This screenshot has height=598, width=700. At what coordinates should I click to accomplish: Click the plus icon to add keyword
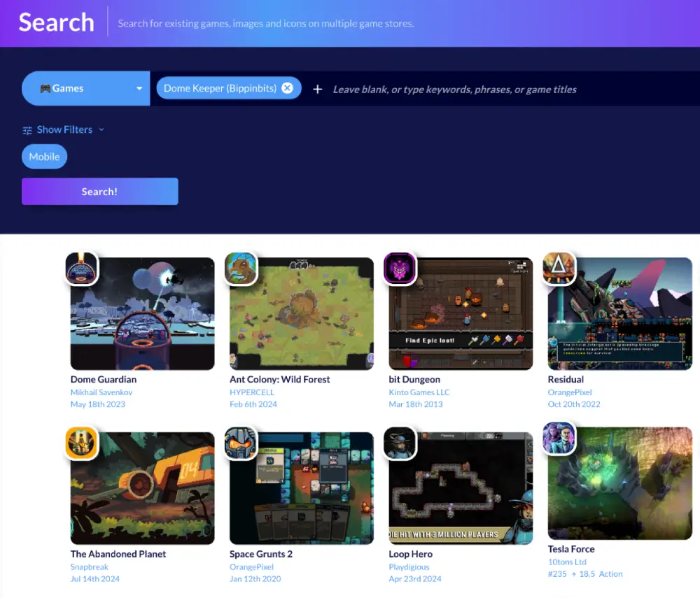[x=317, y=89]
